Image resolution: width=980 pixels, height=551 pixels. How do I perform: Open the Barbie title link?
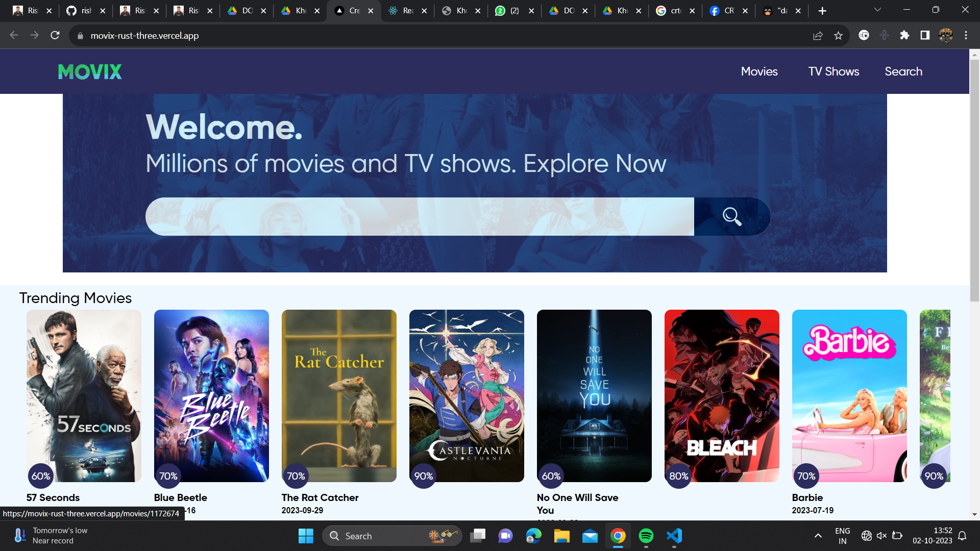[807, 497]
